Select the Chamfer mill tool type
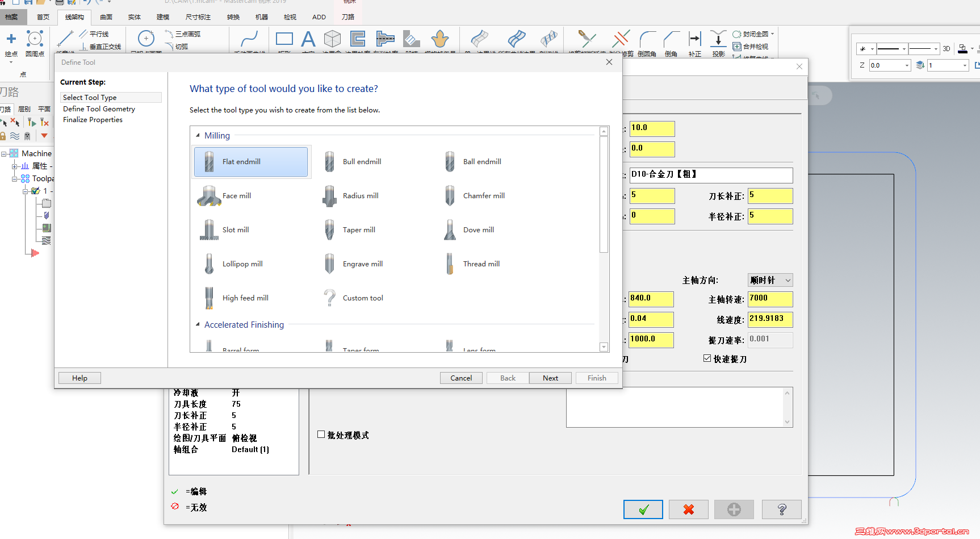 pos(475,196)
